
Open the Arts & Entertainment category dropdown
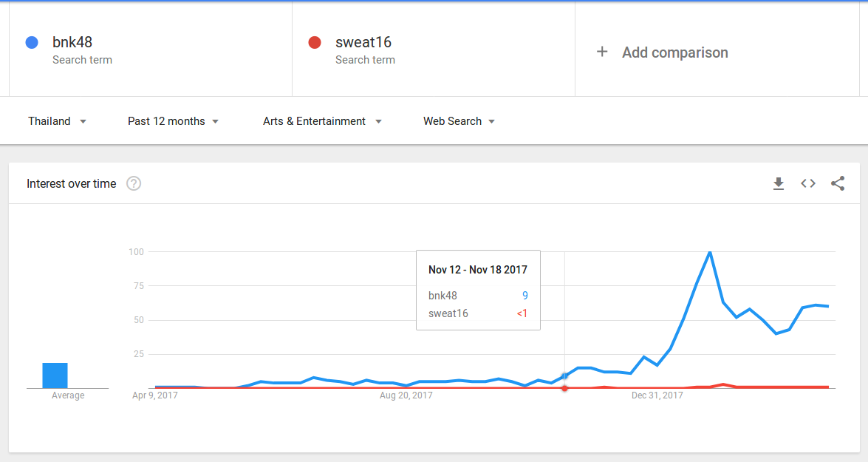click(x=323, y=121)
